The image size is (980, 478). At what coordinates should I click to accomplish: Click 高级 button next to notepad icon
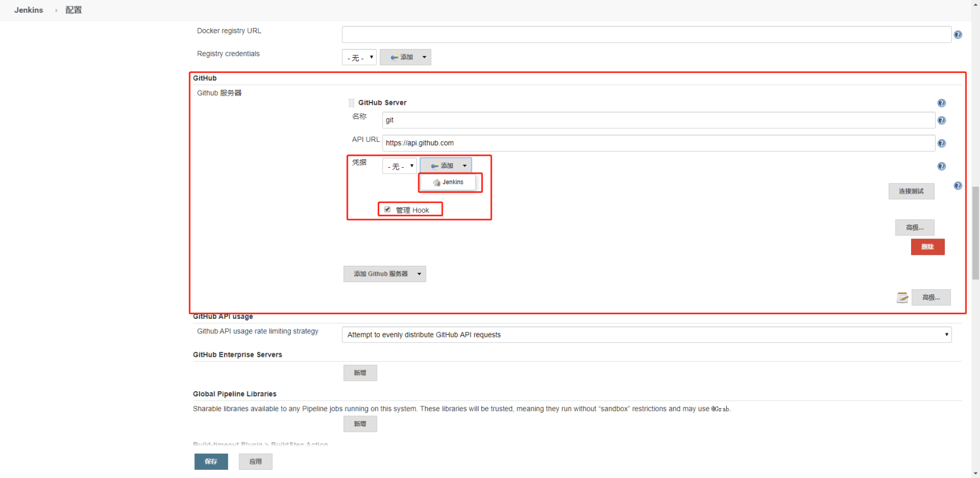click(x=931, y=297)
